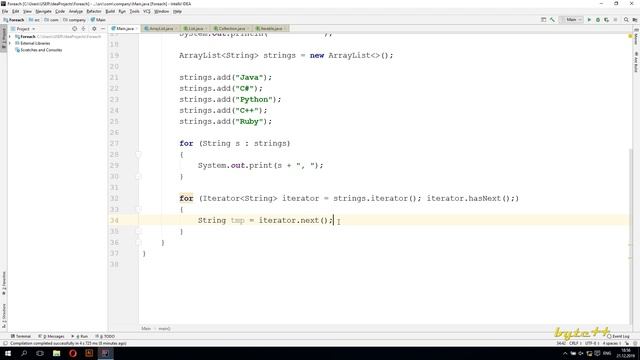Switch to IntelliJ IDEA taskbar icon

coord(105,353)
